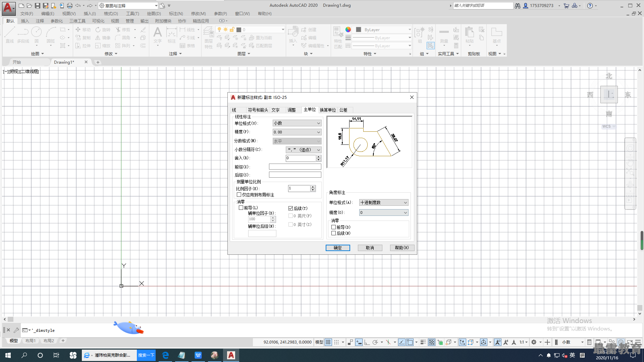
Task: Expand the 绘图 panel flyout
Action: (37, 54)
